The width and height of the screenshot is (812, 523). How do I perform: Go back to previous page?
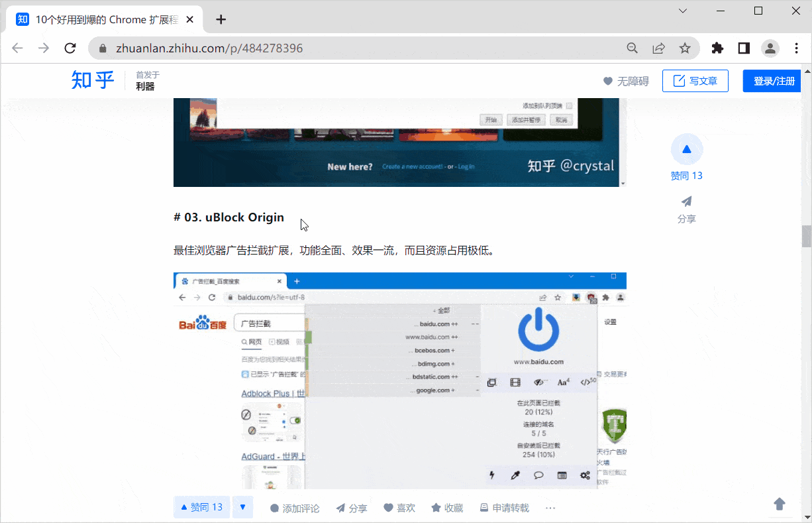coord(17,48)
